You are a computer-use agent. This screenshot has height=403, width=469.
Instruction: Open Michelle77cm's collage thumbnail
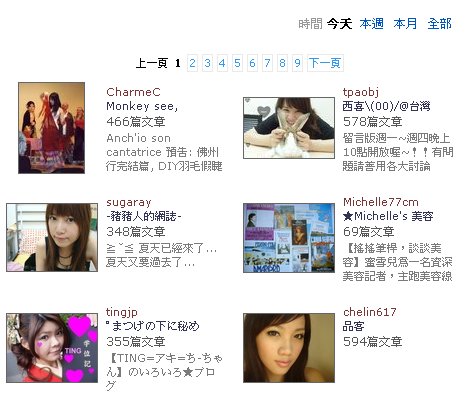click(x=289, y=238)
